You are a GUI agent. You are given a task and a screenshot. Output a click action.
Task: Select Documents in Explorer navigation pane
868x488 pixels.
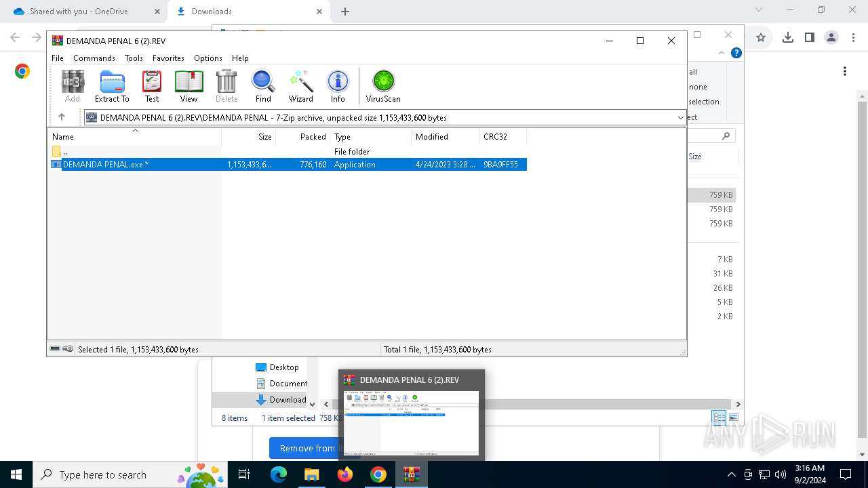tap(281, 384)
